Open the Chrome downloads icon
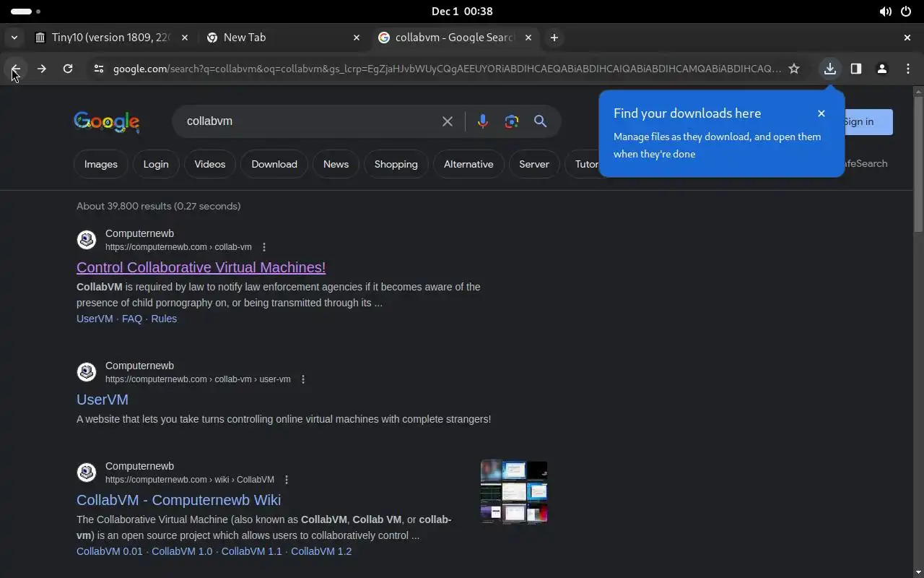 click(x=830, y=69)
